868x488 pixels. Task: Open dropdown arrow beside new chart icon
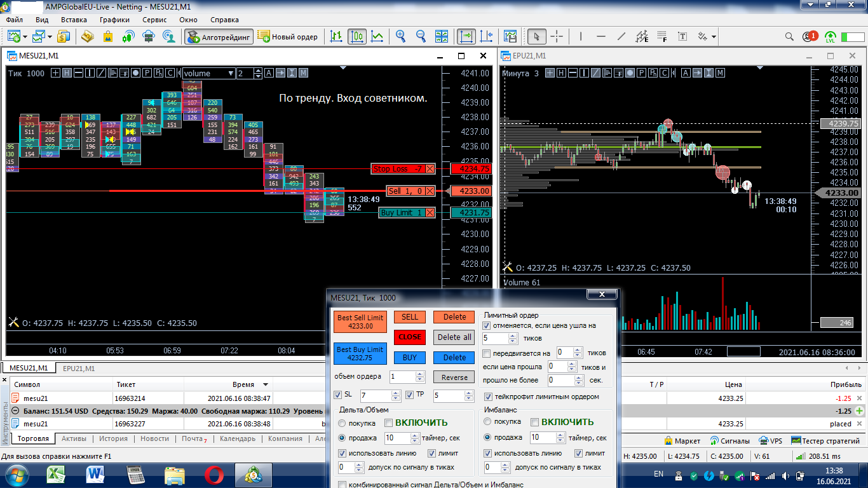pyautogui.click(x=25, y=36)
